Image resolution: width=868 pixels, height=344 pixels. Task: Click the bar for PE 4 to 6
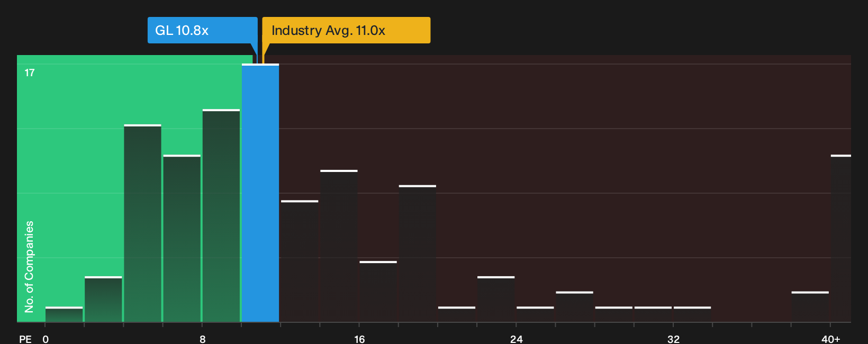tap(142, 223)
